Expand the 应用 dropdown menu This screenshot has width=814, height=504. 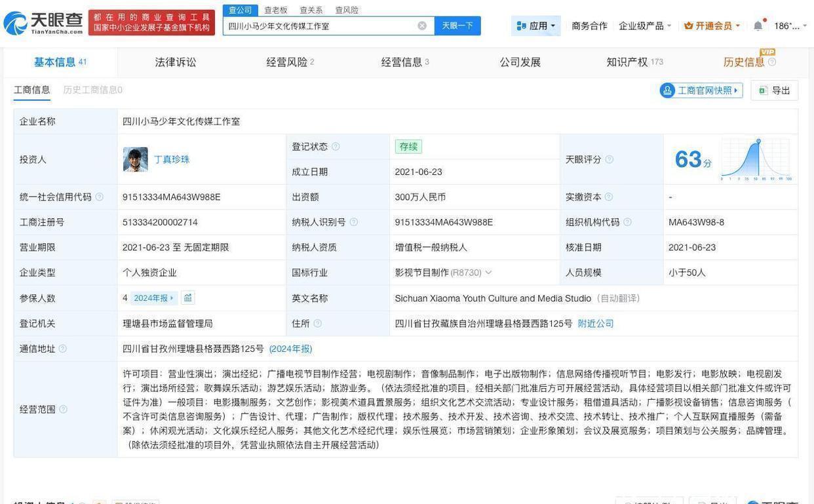(x=536, y=26)
